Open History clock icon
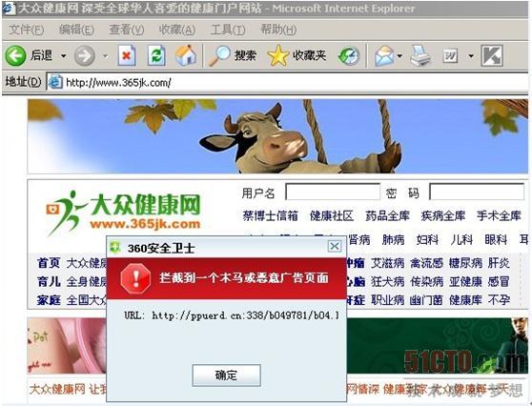This screenshot has width=532, height=406. point(349,56)
